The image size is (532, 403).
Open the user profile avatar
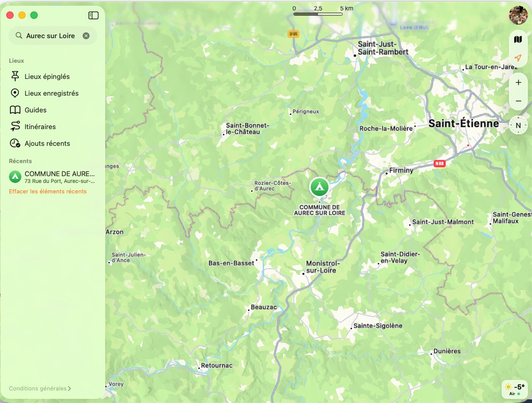518,15
